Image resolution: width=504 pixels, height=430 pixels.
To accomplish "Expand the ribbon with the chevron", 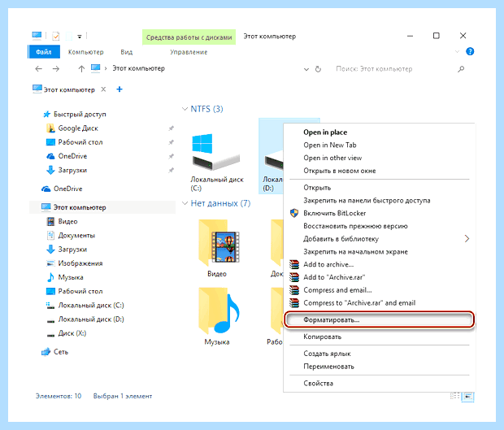I will [457, 51].
